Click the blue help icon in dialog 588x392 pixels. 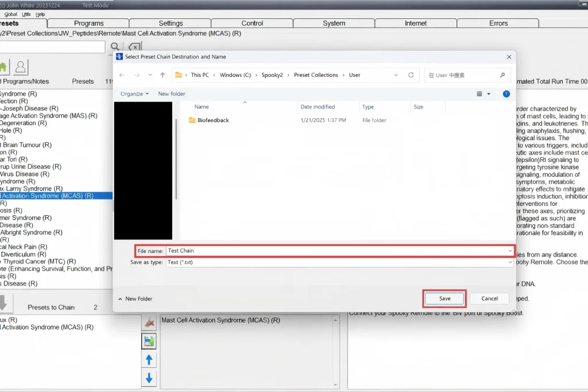click(x=506, y=94)
